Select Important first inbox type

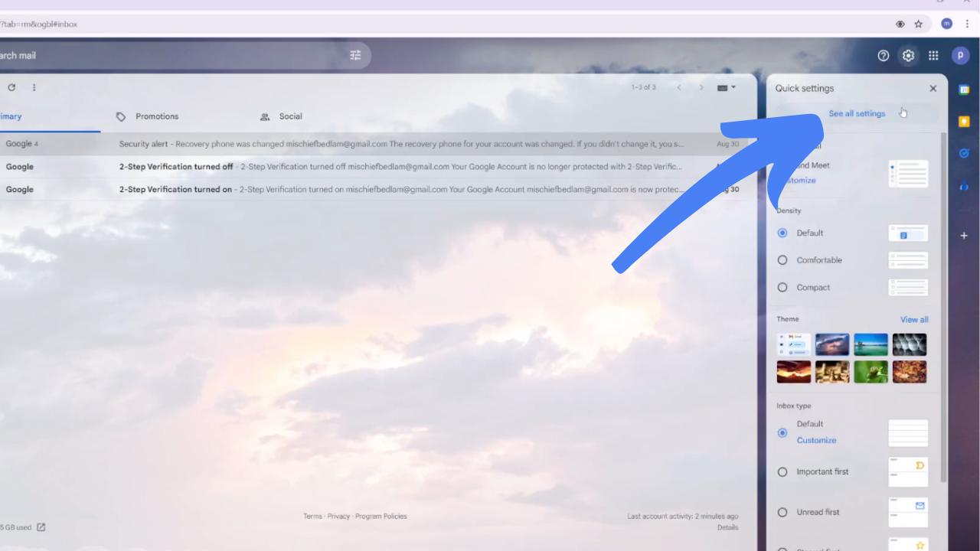(x=782, y=472)
